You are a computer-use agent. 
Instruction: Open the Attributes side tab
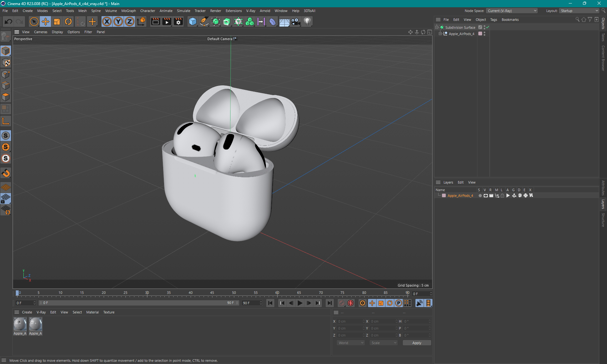coord(603,188)
